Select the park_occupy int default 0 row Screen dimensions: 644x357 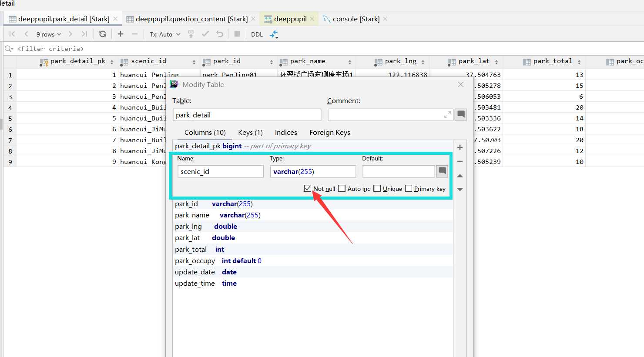pos(312,260)
